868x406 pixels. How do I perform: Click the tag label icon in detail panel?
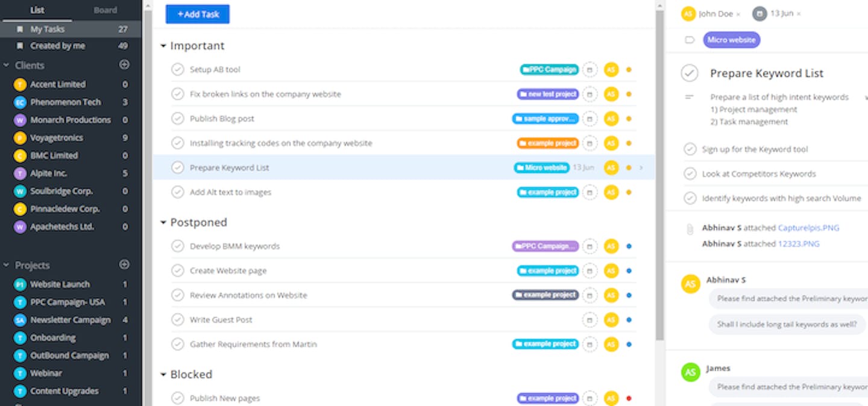690,40
